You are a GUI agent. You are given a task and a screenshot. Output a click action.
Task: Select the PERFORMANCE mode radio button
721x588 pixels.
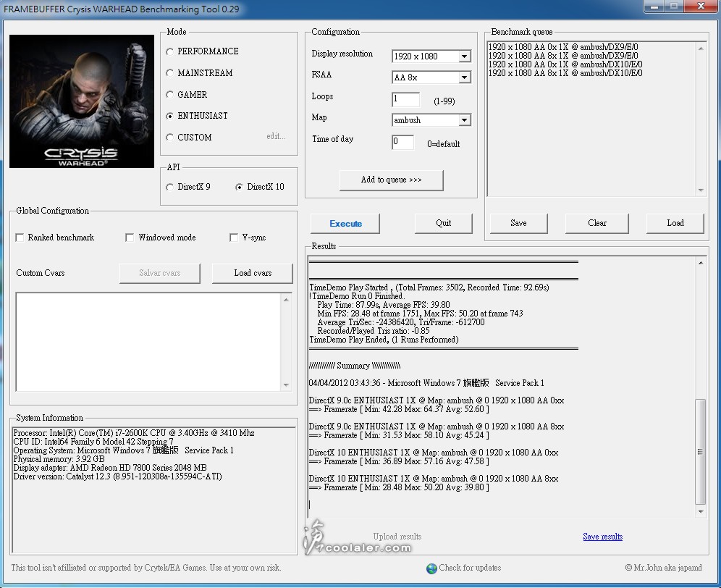[169, 51]
